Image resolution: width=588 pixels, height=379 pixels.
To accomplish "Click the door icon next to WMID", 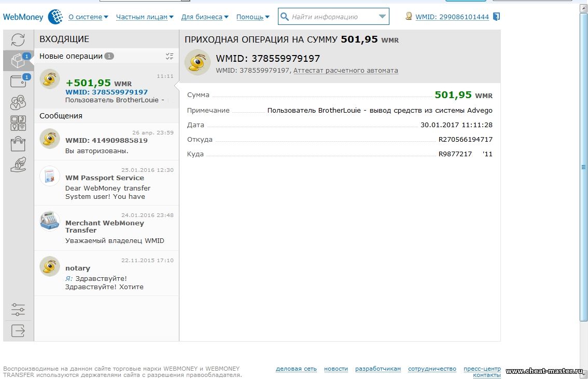I will point(496,17).
